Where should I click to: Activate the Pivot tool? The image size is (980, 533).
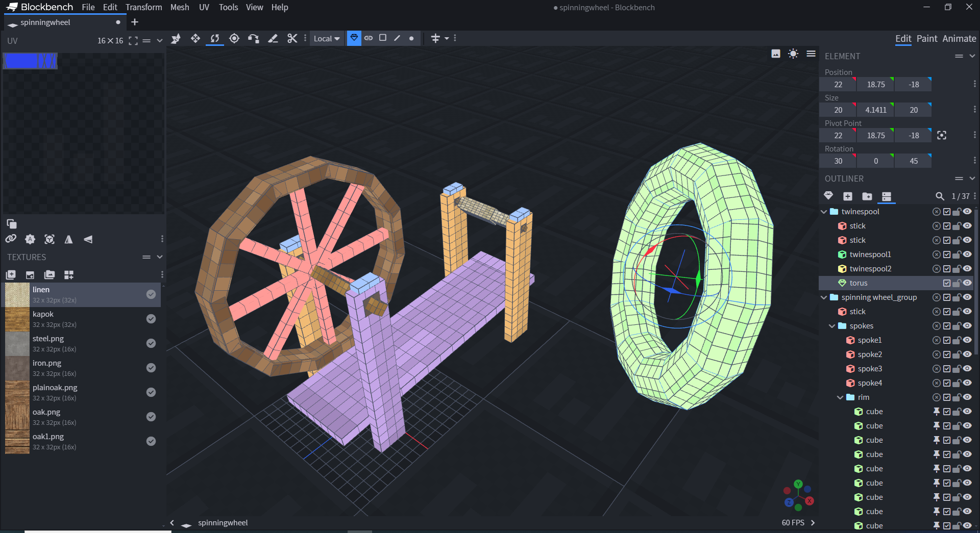pyautogui.click(x=234, y=39)
